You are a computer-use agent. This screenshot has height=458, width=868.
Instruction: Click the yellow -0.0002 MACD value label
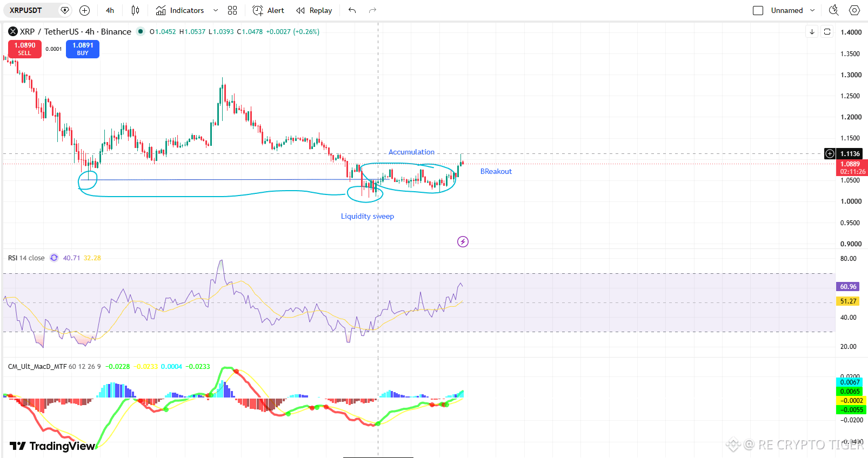pos(851,400)
